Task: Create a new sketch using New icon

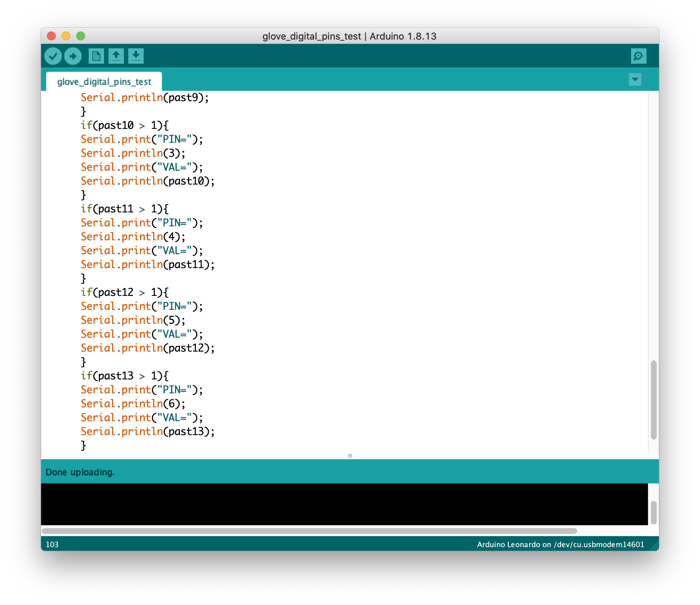Action: 96,56
